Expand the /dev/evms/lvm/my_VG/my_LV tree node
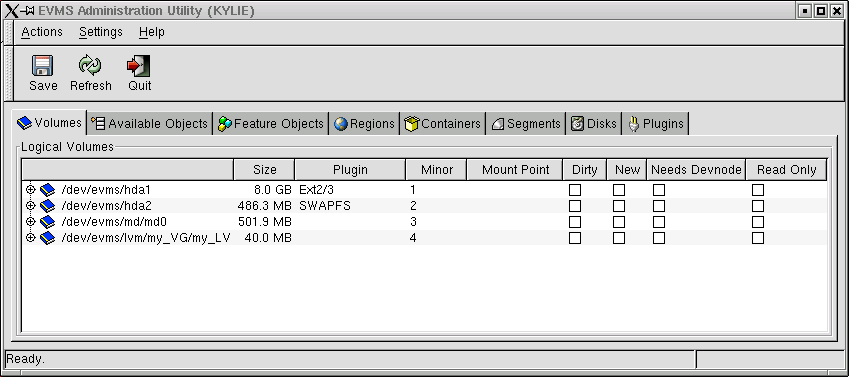The width and height of the screenshot is (849, 377). (30, 237)
